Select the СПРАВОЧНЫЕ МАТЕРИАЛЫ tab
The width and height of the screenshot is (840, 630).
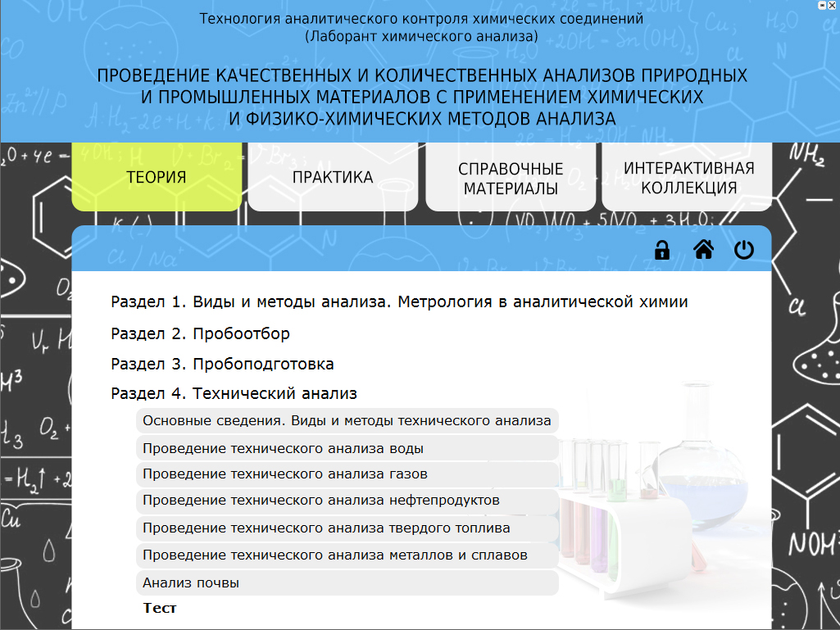click(x=511, y=179)
